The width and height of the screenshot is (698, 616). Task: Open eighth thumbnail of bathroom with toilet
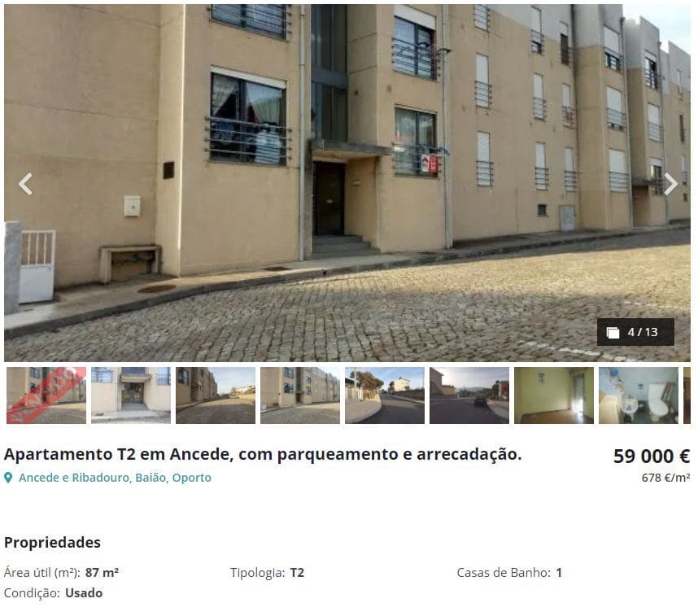(x=639, y=395)
